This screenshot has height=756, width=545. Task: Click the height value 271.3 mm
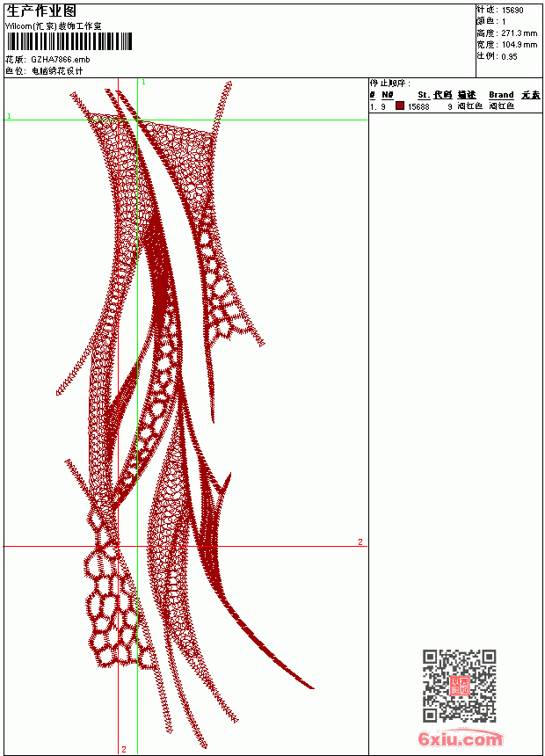point(519,33)
